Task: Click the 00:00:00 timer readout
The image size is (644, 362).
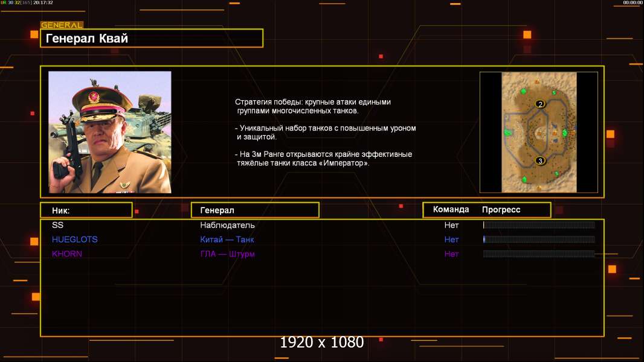Action: point(633,2)
